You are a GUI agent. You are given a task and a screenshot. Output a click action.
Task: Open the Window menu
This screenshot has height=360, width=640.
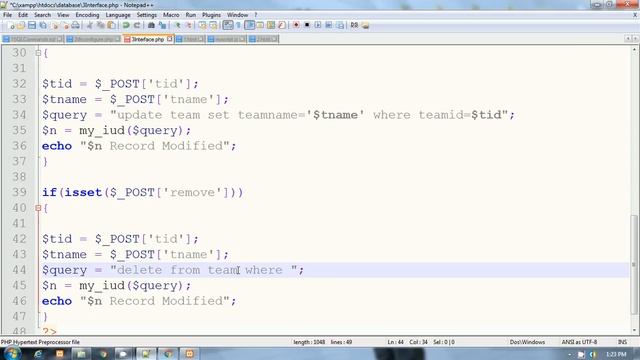[x=237, y=15]
